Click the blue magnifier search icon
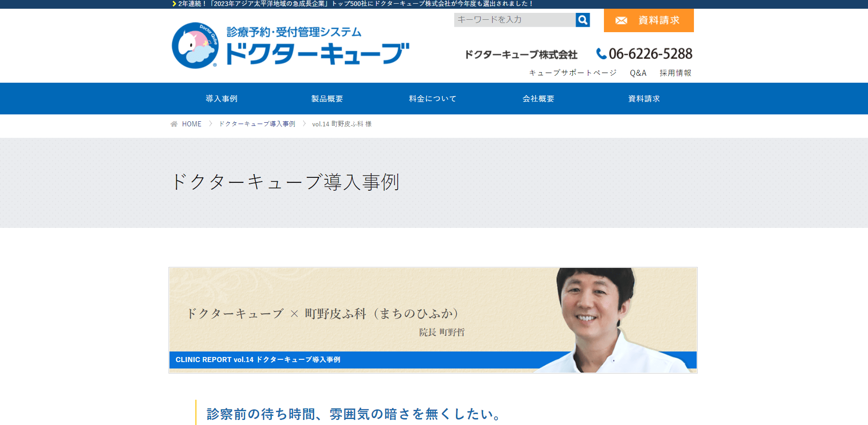This screenshot has height=425, width=868. [583, 20]
